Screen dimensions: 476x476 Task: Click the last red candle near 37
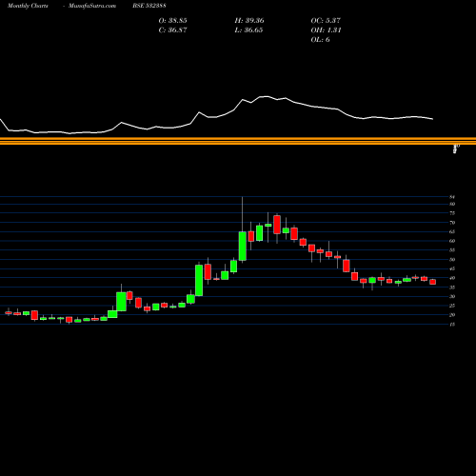[433, 282]
